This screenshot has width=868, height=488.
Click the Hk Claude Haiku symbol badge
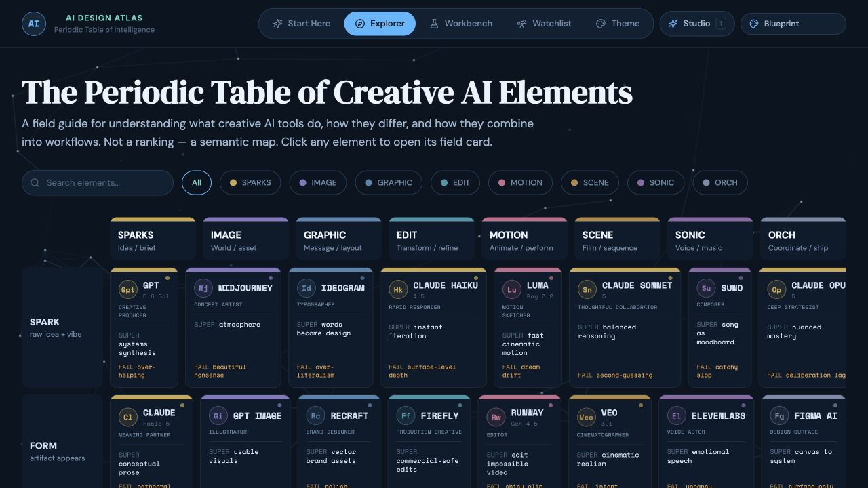[x=398, y=289]
